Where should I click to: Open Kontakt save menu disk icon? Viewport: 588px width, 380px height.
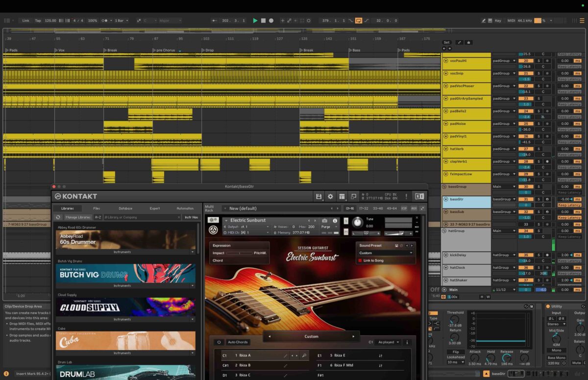(318, 196)
